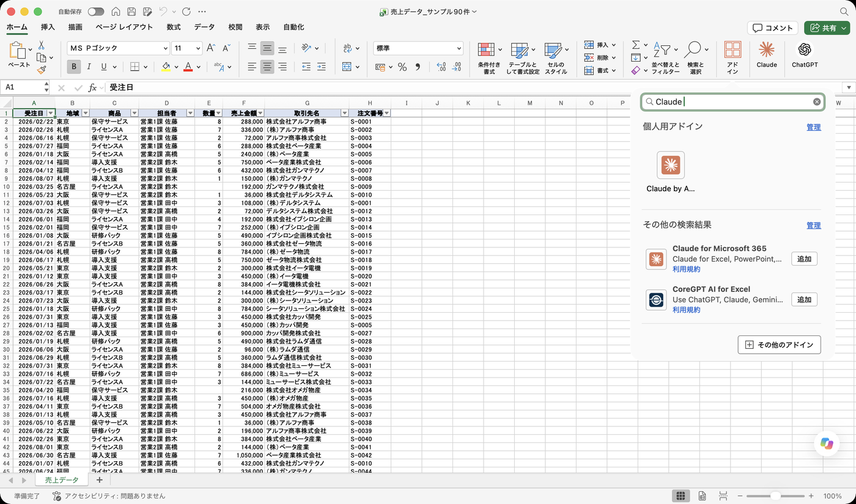The width and height of the screenshot is (856, 504).
Task: Click the Cut scissors icon
Action: 41,45
